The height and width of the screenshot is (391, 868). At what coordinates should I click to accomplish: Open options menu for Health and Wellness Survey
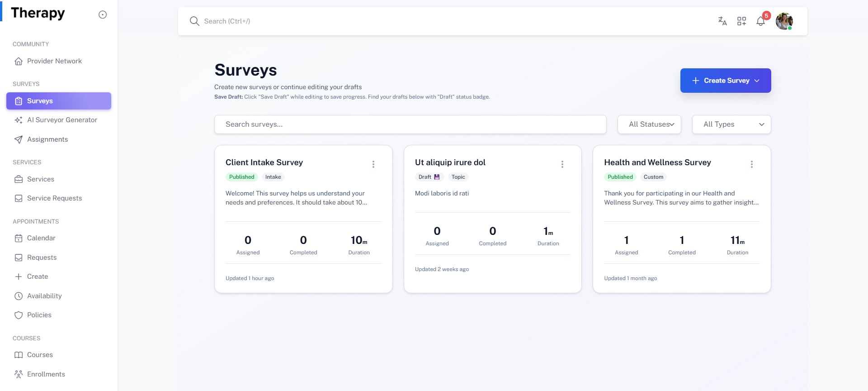pyautogui.click(x=752, y=164)
